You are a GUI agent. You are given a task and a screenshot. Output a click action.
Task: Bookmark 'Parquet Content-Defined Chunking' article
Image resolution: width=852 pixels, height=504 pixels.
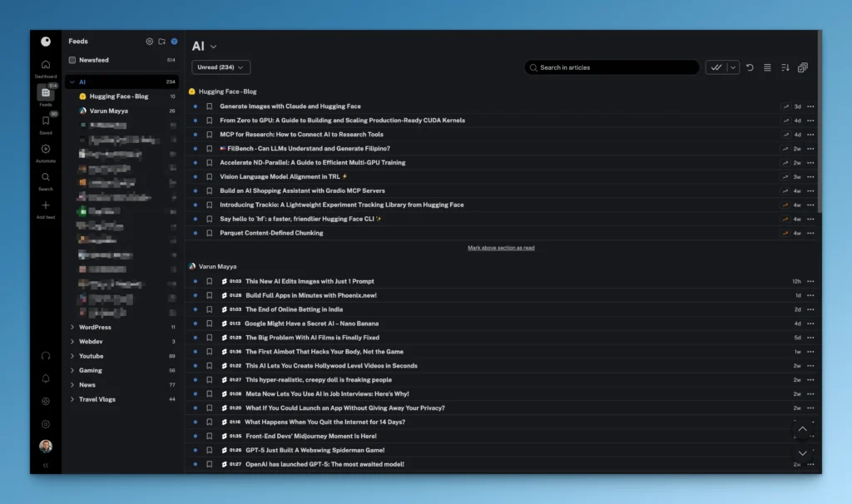(209, 233)
